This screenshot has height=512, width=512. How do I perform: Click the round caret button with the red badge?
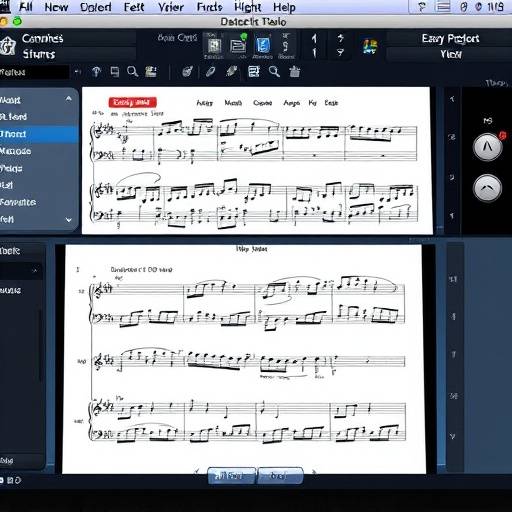pos(488,147)
